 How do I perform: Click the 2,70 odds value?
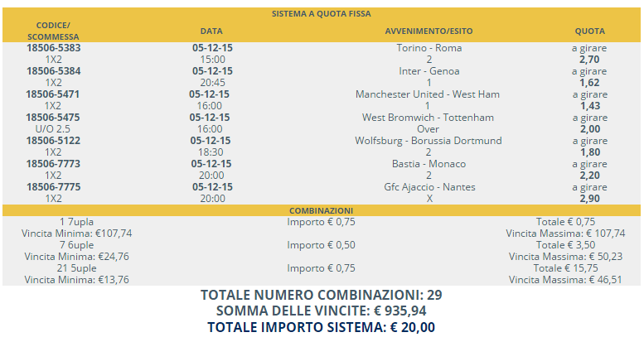click(589, 60)
